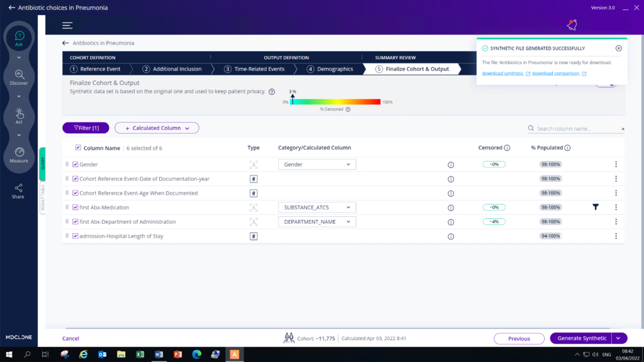
Task: Open the Discover sidebar icon
Action: 19,77
